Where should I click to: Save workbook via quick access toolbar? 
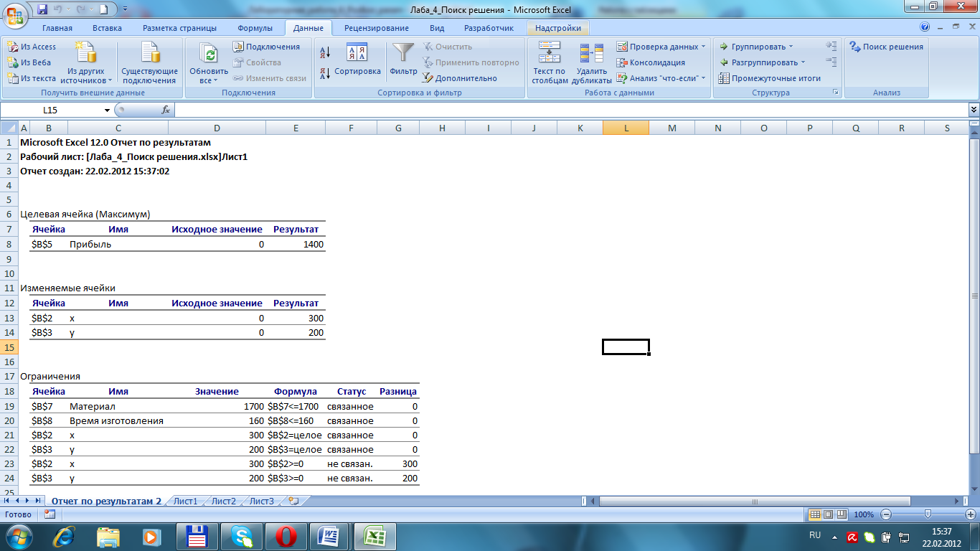coord(42,9)
